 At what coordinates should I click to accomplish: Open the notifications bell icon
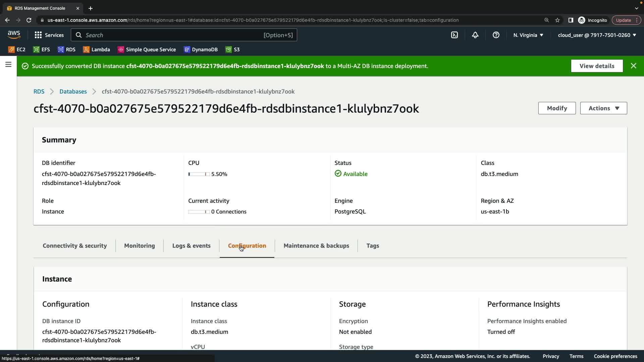click(475, 35)
